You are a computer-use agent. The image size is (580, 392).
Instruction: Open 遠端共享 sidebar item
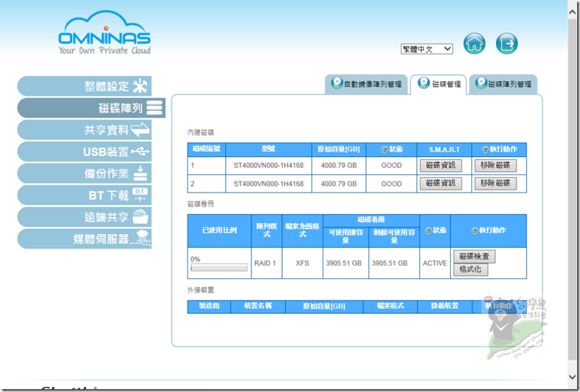click(84, 217)
